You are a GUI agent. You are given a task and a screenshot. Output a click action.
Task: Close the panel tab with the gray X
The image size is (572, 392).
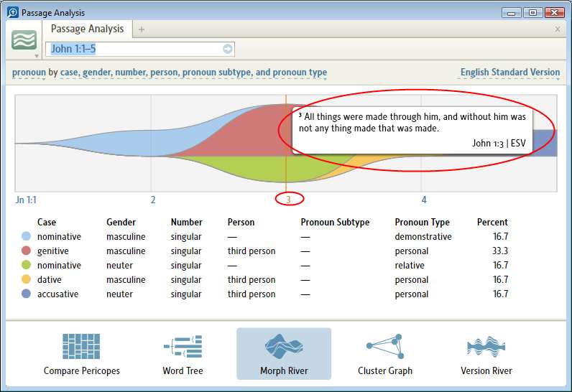coord(558,29)
